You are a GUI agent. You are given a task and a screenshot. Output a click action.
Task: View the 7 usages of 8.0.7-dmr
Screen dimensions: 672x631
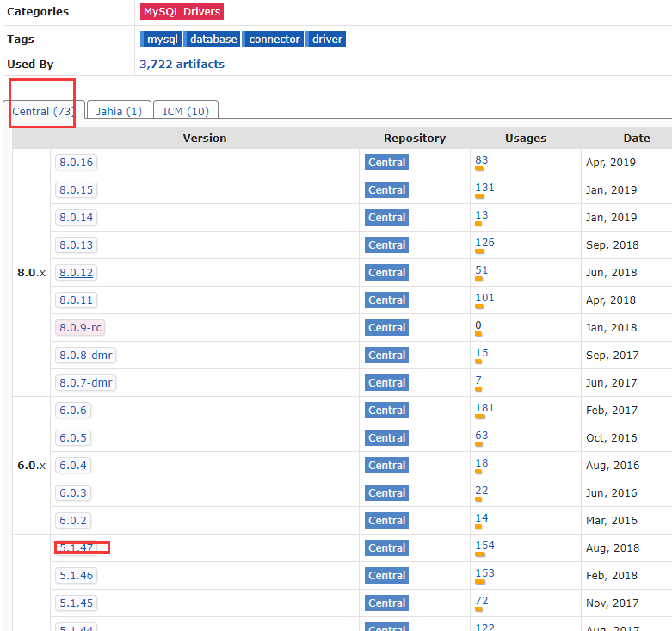click(478, 380)
